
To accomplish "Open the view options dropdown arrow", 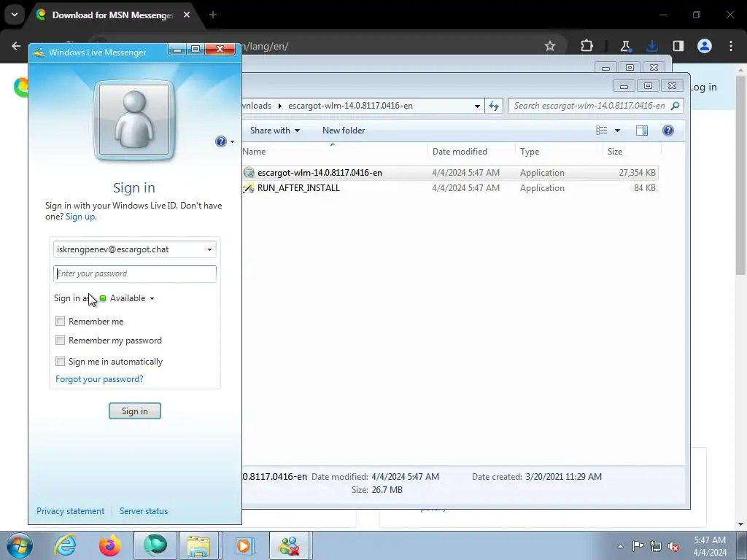I will (x=617, y=131).
